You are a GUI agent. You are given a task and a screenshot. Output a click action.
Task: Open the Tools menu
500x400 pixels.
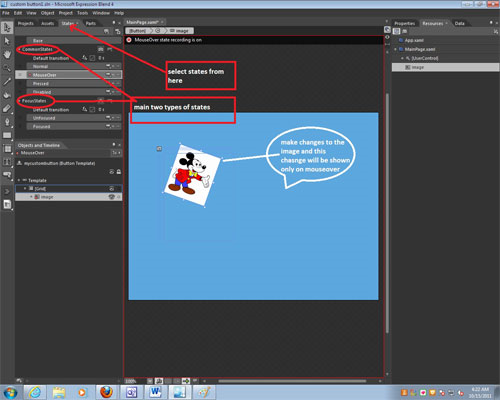tap(82, 13)
